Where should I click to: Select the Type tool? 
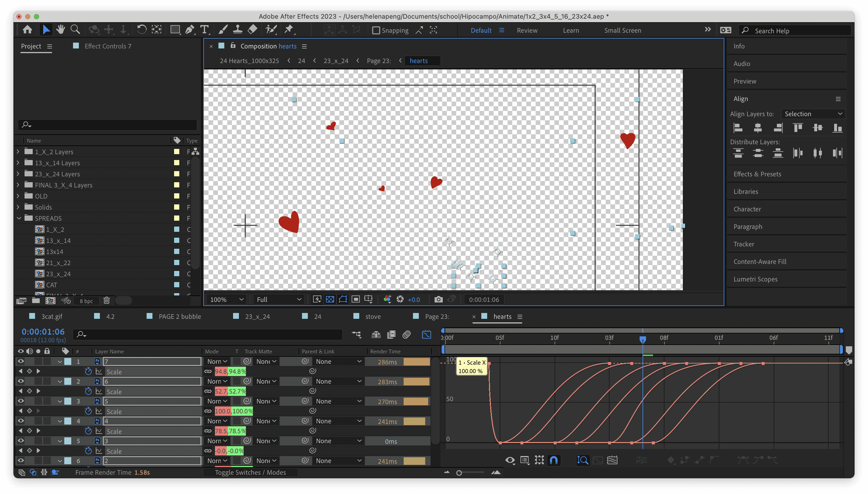pos(205,30)
